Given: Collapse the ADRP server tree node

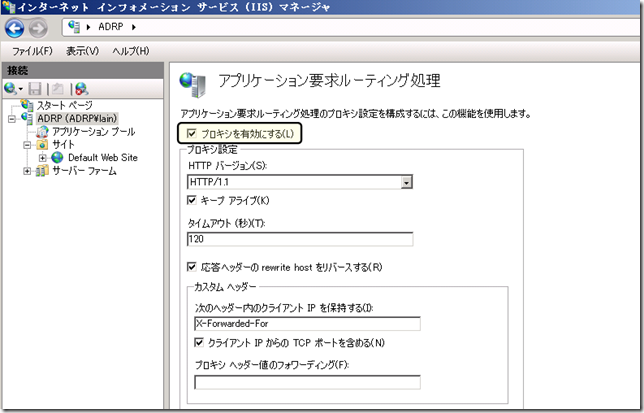Looking at the screenshot, I should [x=12, y=119].
